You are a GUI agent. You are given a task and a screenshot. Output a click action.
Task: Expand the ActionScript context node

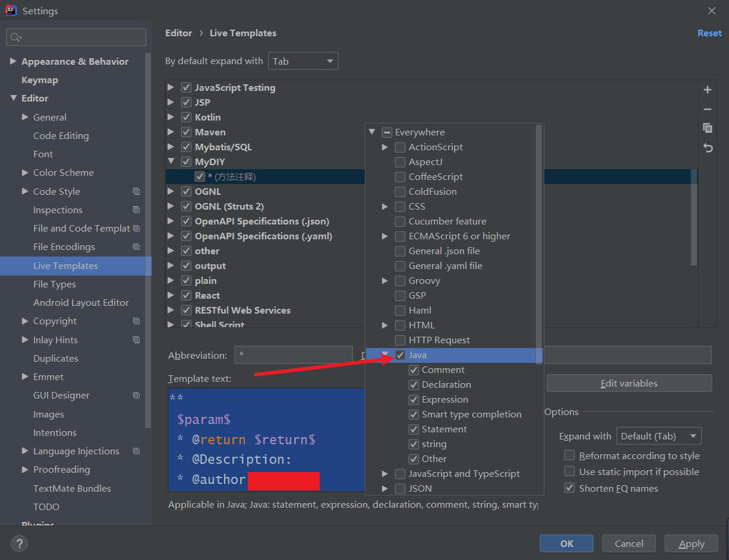[385, 147]
